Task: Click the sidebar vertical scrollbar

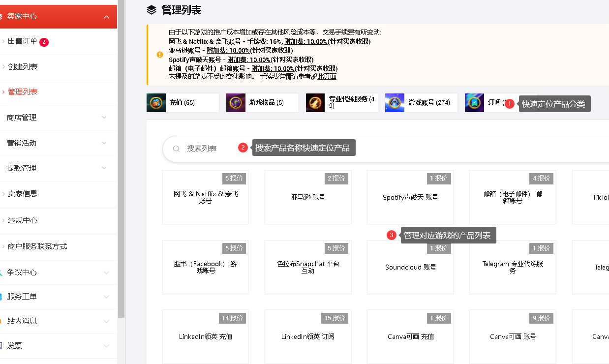Action: point(122,148)
